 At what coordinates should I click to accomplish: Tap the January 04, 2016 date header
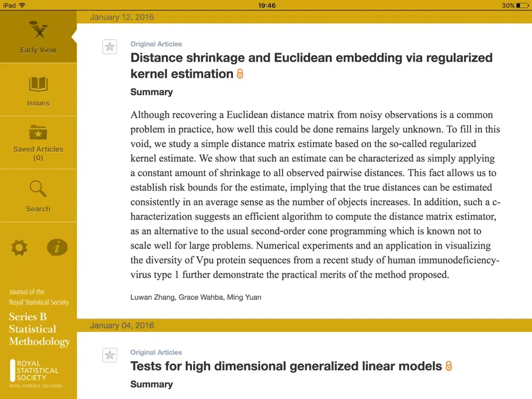[x=122, y=326]
